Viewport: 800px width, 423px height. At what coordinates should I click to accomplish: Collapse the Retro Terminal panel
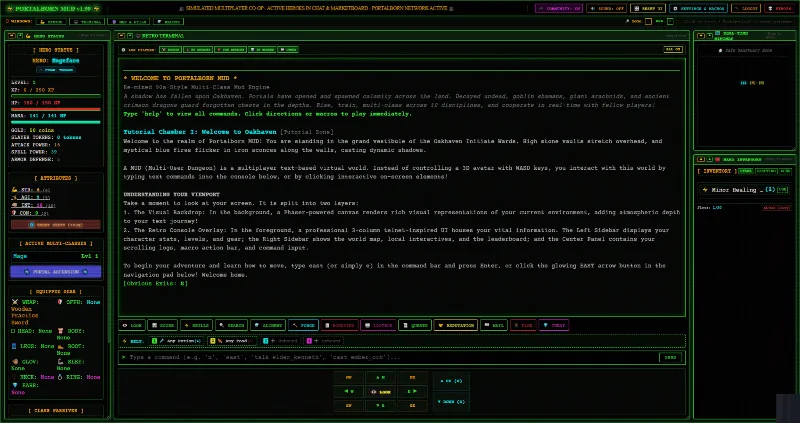(121, 36)
